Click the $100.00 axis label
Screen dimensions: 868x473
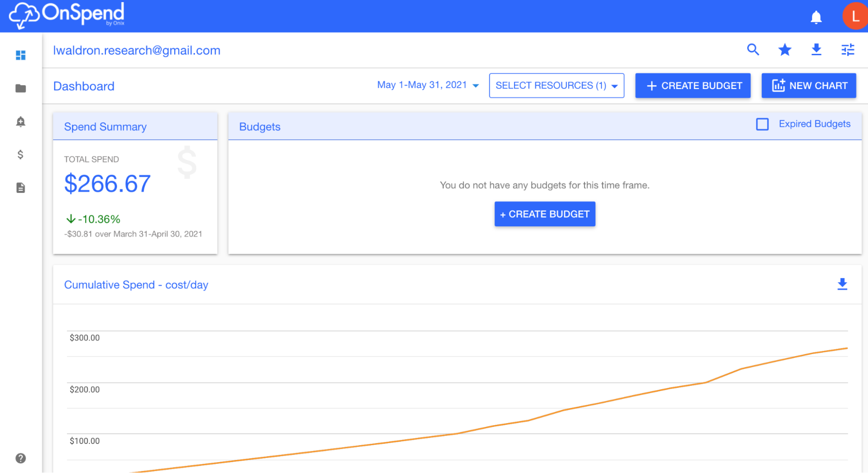coord(85,441)
